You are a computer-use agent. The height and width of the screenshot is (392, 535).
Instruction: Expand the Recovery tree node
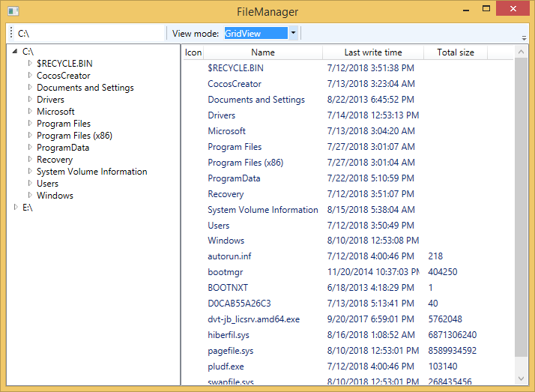pos(30,160)
